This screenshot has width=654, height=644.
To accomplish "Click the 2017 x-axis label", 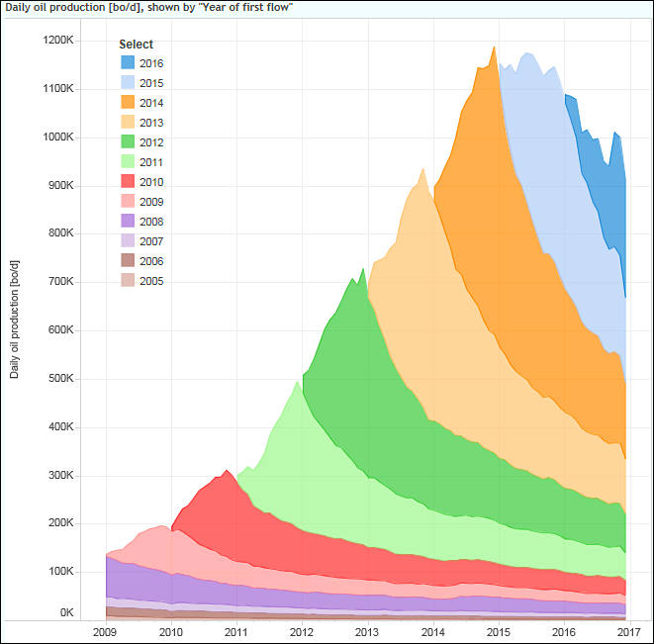I will coord(629,632).
